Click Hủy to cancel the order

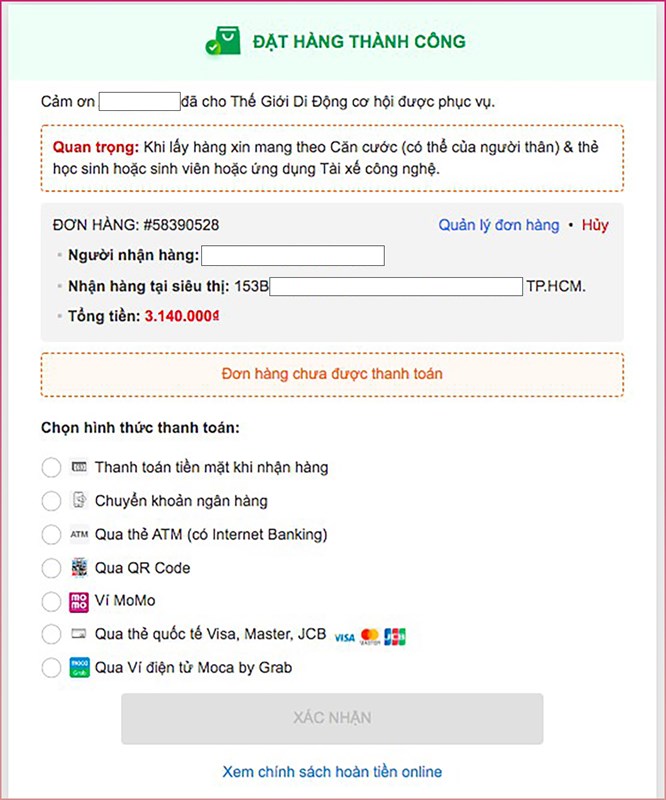point(595,225)
